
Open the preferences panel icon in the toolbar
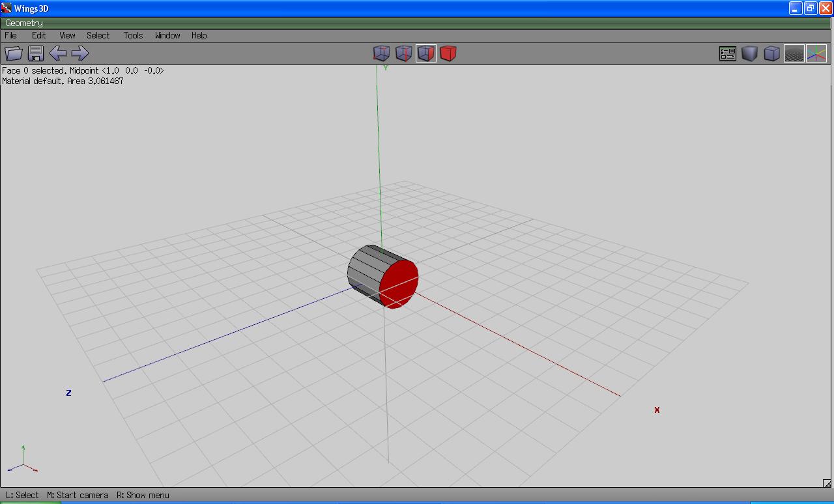(728, 53)
